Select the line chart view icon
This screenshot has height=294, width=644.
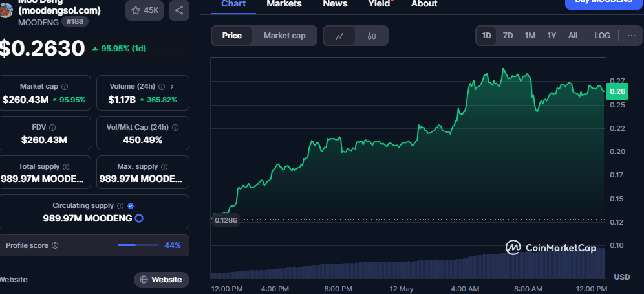click(339, 36)
